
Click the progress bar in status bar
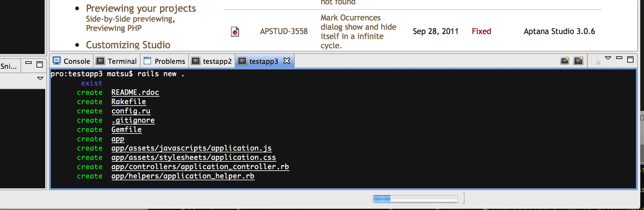coord(416,199)
